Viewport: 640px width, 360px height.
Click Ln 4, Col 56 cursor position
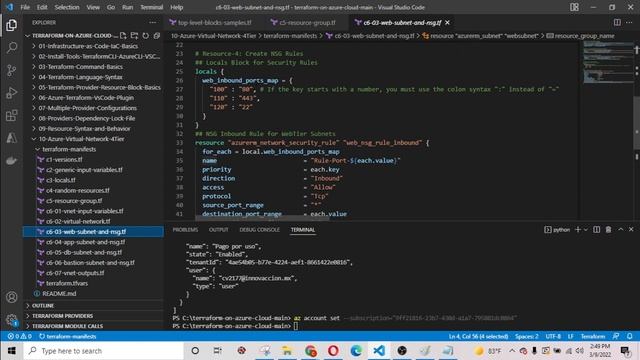click(478, 336)
